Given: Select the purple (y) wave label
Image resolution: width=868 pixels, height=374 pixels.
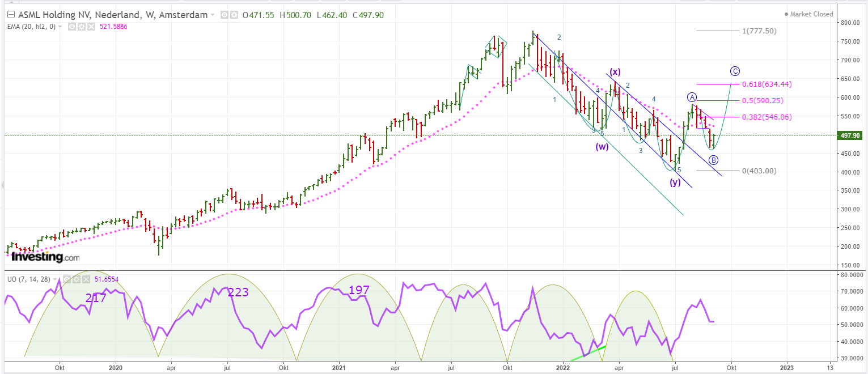Looking at the screenshot, I should click(675, 182).
